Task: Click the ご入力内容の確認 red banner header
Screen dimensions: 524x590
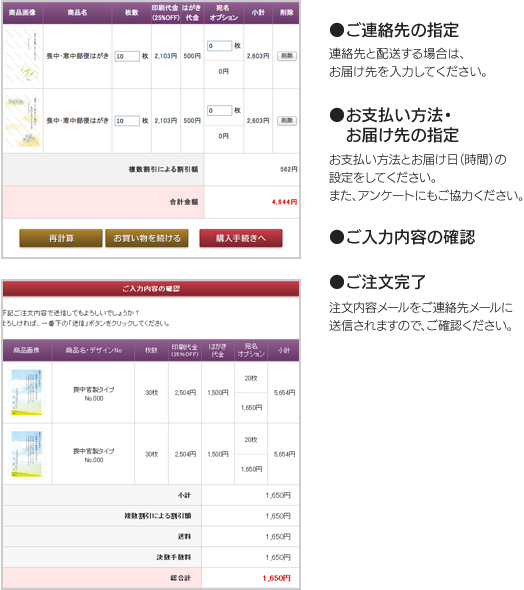Action: pos(151,289)
